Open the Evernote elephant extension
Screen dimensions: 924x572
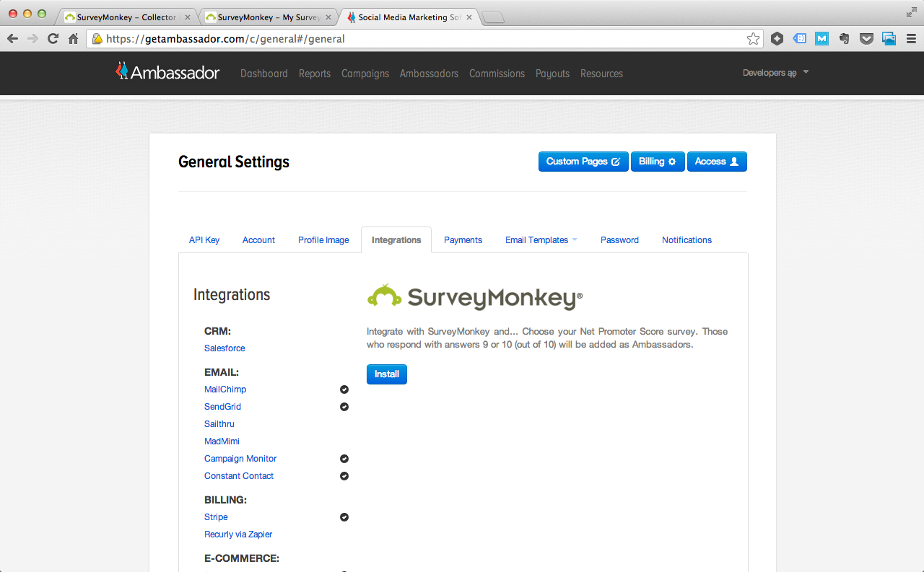pos(844,39)
